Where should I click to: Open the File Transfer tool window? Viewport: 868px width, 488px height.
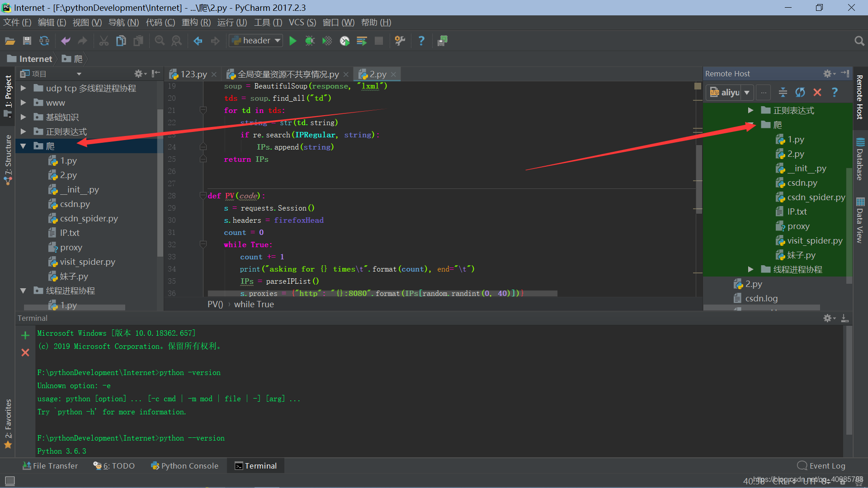pyautogui.click(x=50, y=466)
